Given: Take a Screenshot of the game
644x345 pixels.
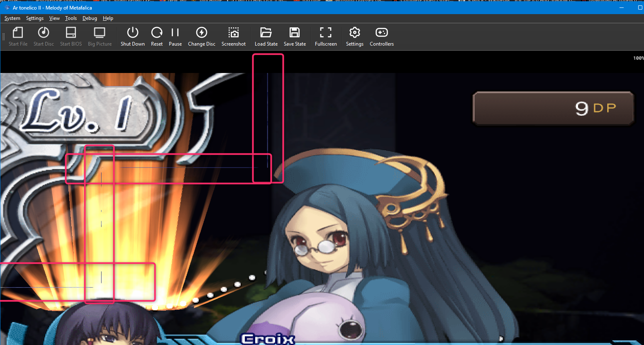Looking at the screenshot, I should [234, 36].
